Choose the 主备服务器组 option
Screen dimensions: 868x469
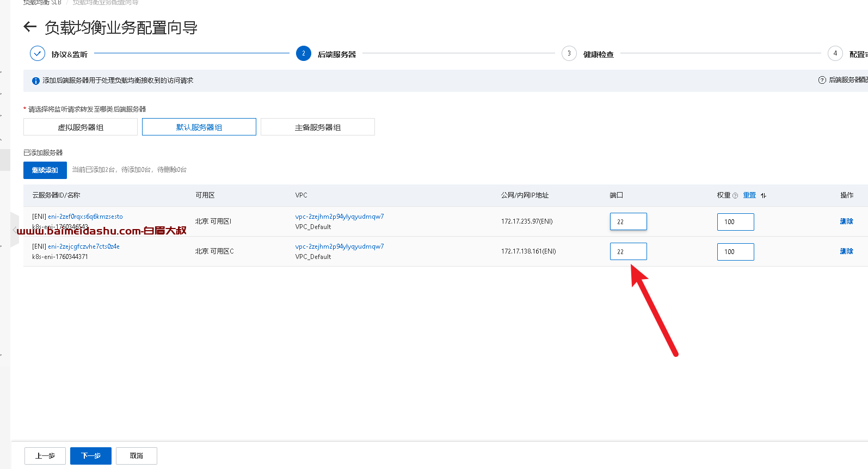318,127
